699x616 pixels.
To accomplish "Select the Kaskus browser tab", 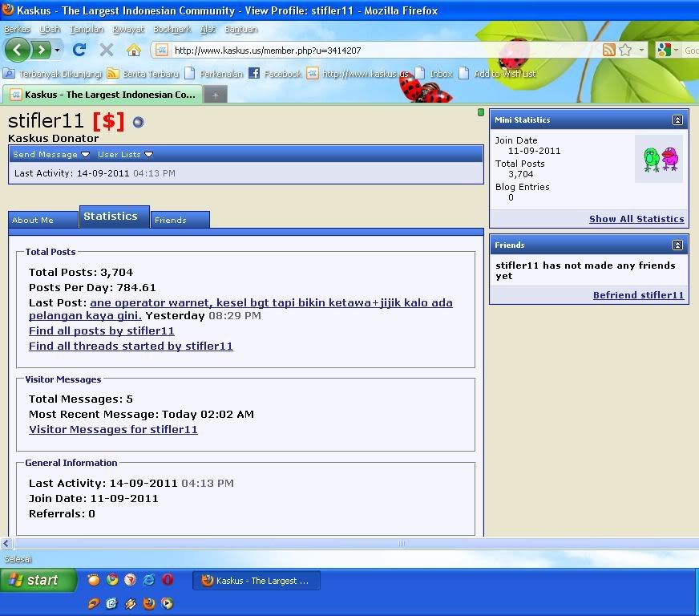I will 103,95.
